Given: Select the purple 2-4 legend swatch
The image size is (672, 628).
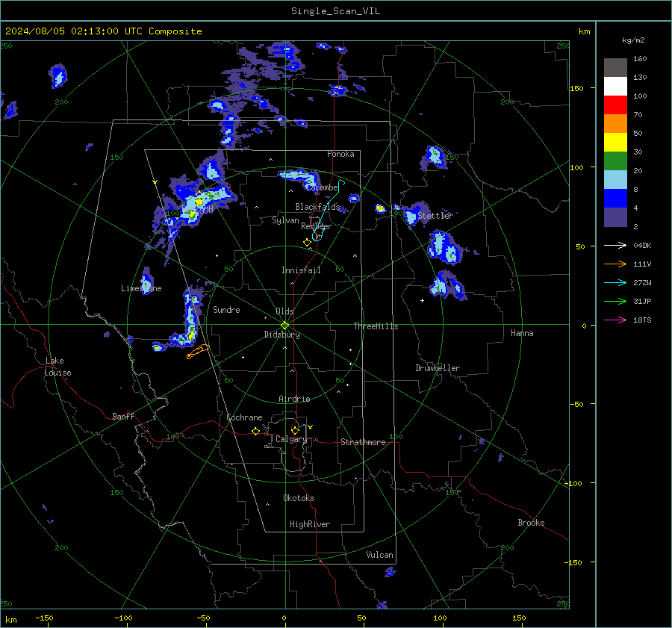Looking at the screenshot, I should [615, 217].
